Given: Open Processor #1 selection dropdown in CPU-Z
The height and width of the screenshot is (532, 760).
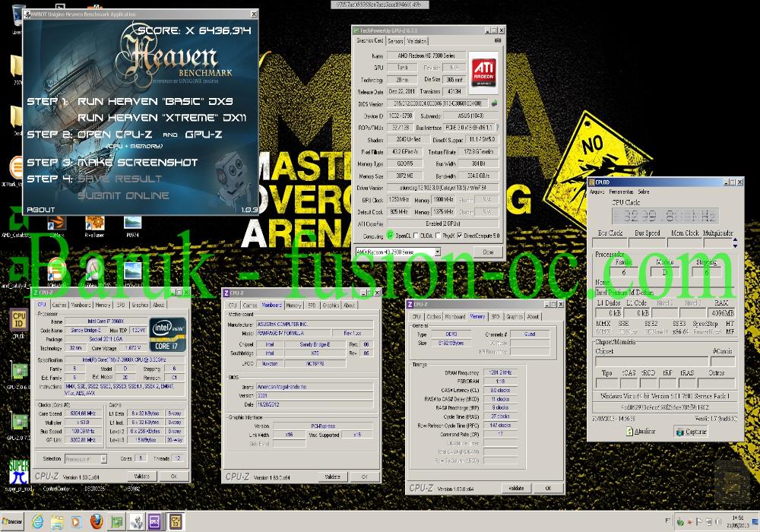Looking at the screenshot, I should pos(85,458).
